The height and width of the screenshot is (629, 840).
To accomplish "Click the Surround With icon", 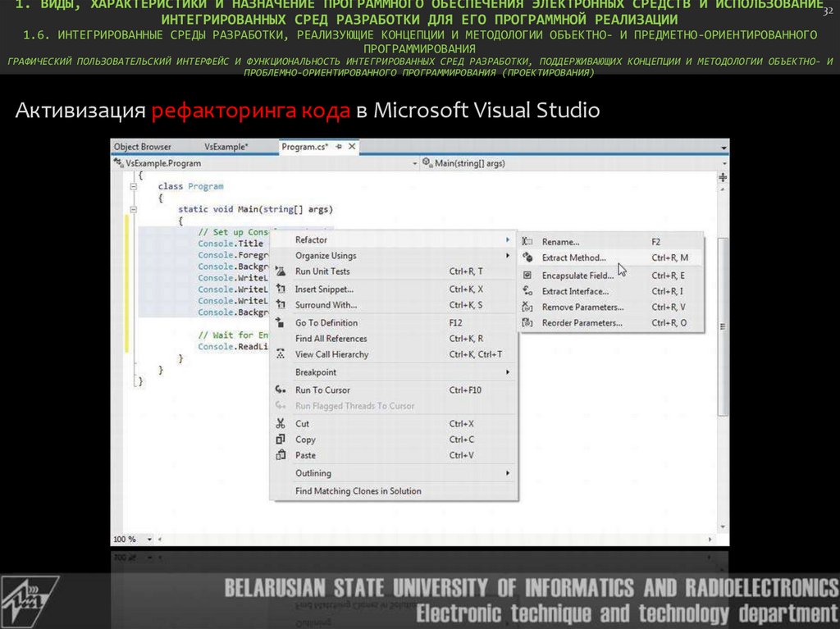I will point(281,304).
